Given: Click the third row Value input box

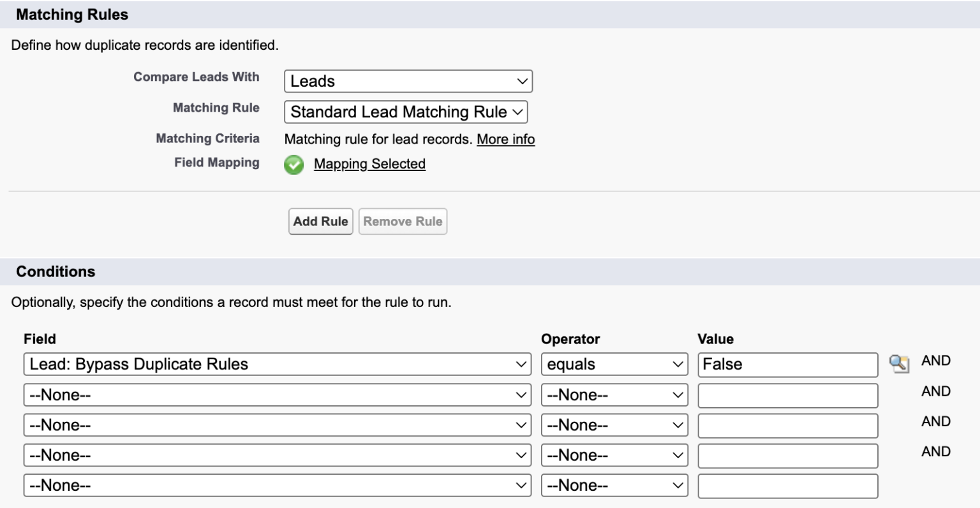Looking at the screenshot, I should coord(787,424).
